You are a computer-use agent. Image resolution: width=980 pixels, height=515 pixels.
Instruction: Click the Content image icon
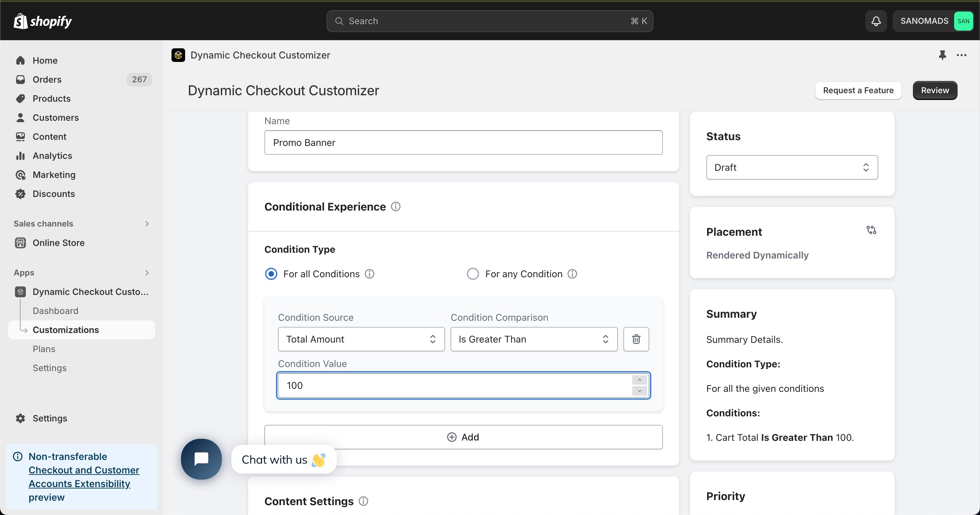click(20, 136)
